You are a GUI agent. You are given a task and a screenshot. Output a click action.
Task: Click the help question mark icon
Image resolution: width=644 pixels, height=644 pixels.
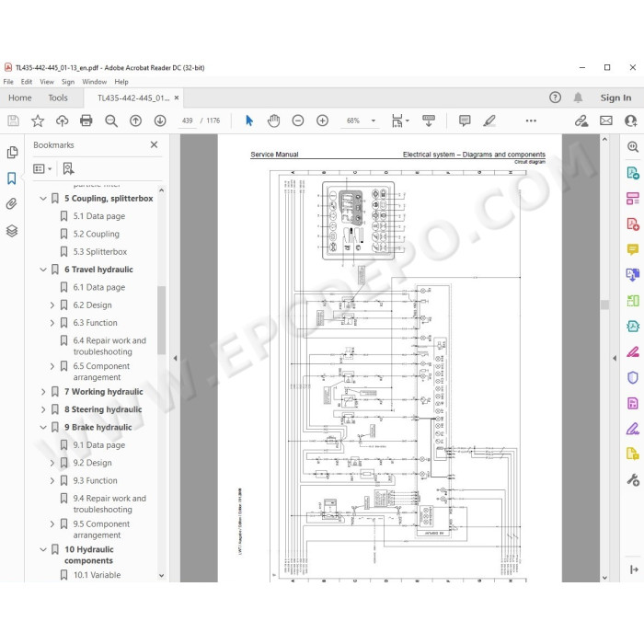pyautogui.click(x=556, y=98)
